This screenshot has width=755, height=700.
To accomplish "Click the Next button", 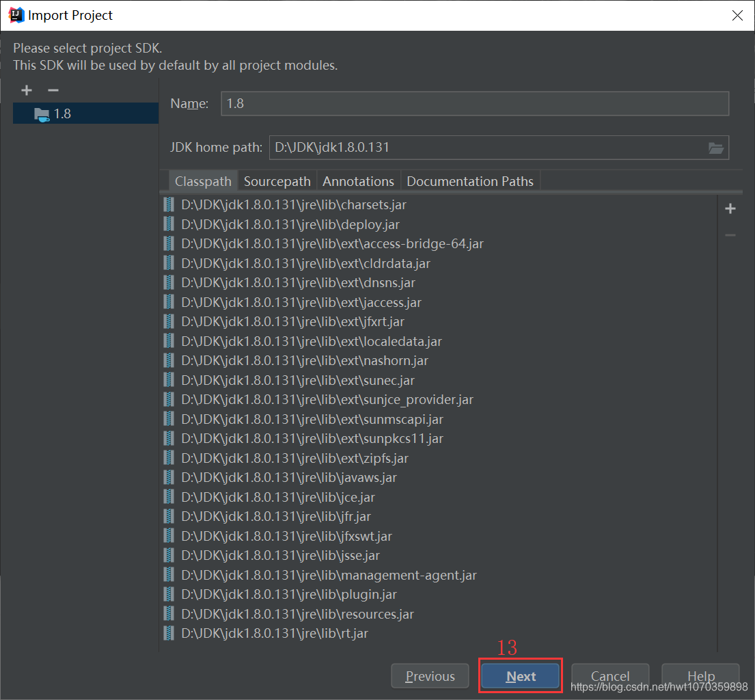I will tap(521, 676).
